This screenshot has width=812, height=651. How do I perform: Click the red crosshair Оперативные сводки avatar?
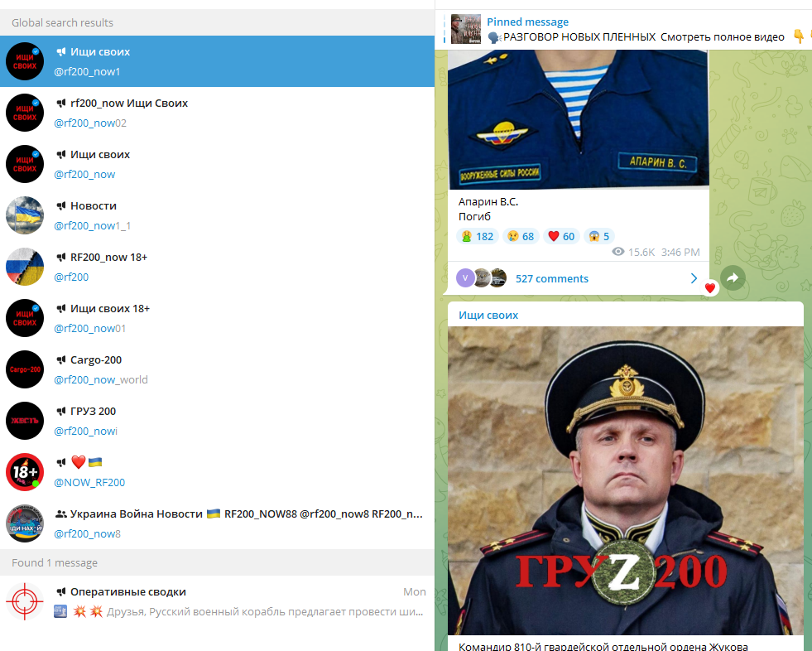[x=25, y=601]
